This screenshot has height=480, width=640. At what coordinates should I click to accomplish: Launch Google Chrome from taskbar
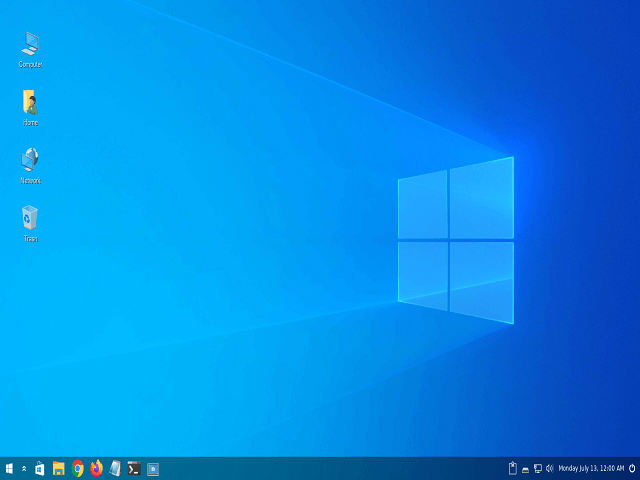(78, 468)
